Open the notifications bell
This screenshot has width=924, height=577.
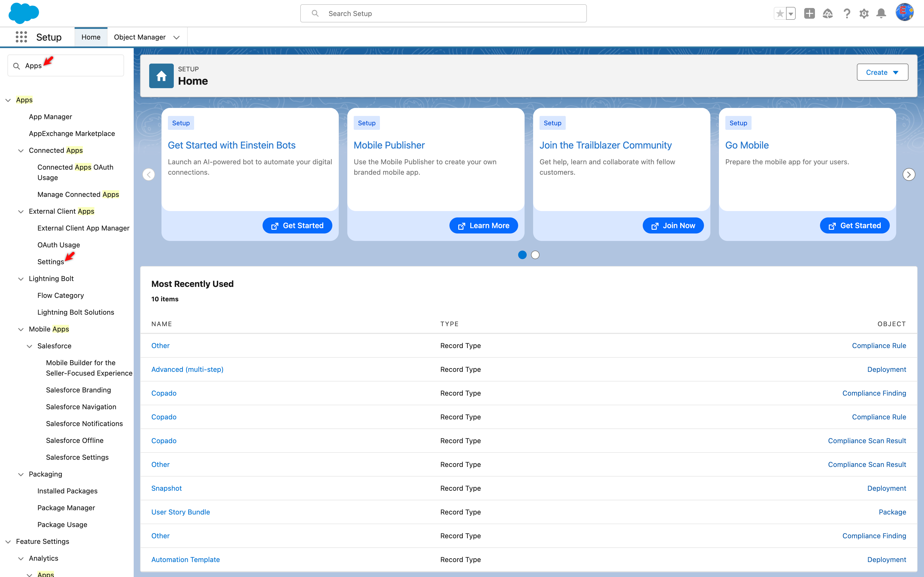(x=881, y=13)
